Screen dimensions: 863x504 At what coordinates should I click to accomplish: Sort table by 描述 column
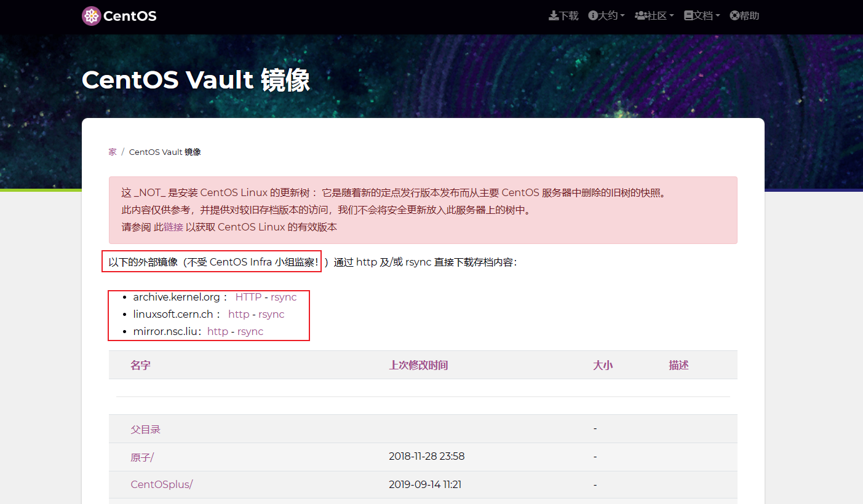[x=679, y=365]
